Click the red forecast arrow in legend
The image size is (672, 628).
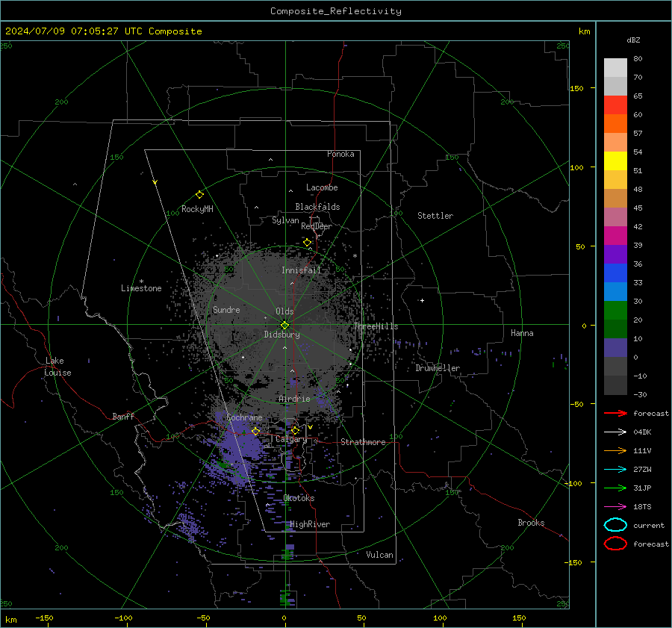click(x=615, y=413)
